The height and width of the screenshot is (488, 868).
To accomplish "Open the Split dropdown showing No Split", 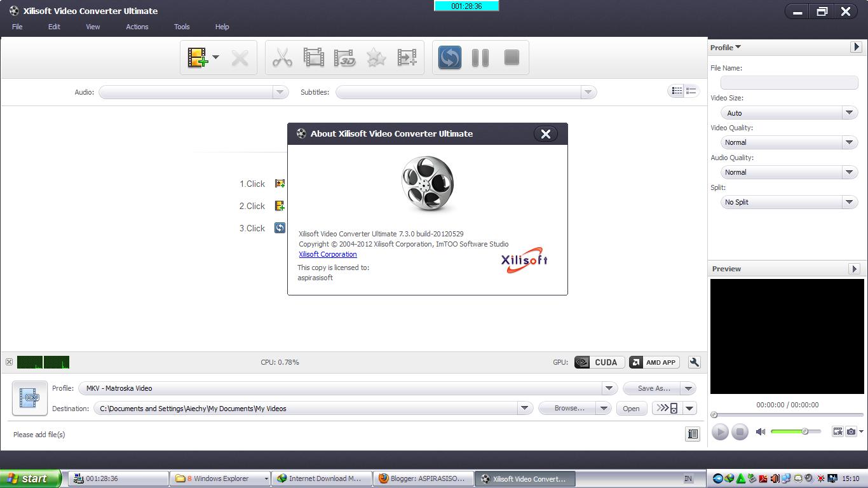I will [850, 202].
